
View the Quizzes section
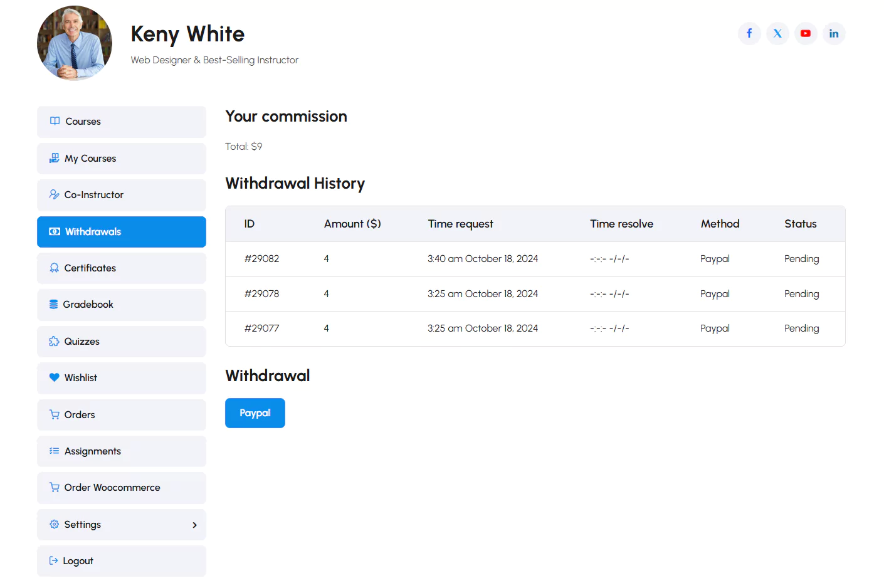tap(122, 341)
